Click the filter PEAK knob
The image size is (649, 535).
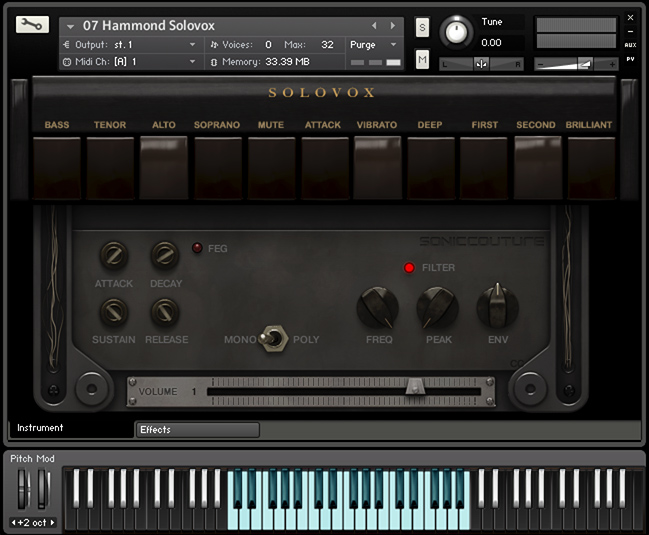(437, 308)
